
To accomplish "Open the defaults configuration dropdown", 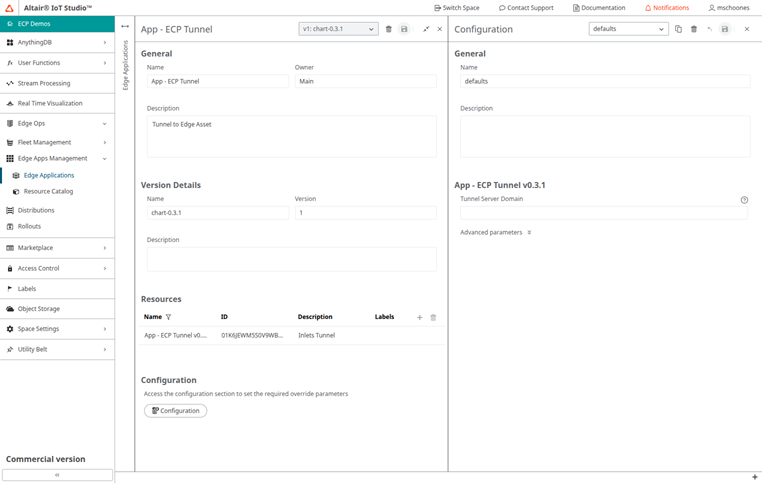I will [628, 29].
